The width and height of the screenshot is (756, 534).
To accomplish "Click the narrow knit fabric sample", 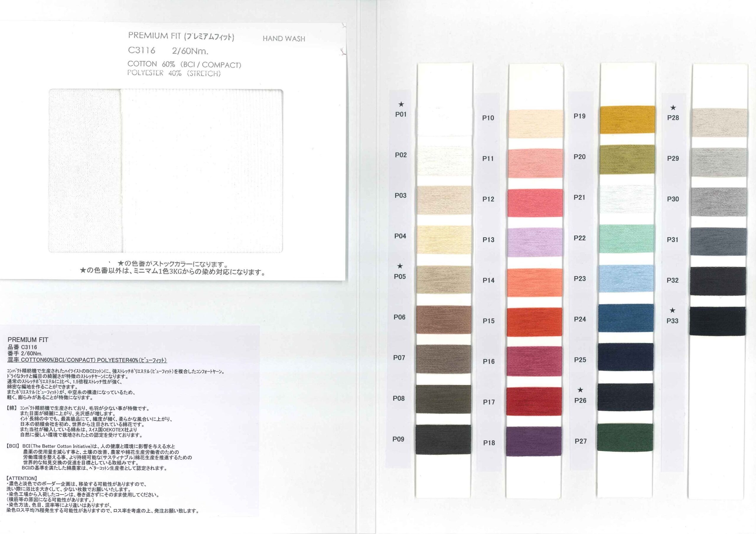I will click(x=85, y=171).
